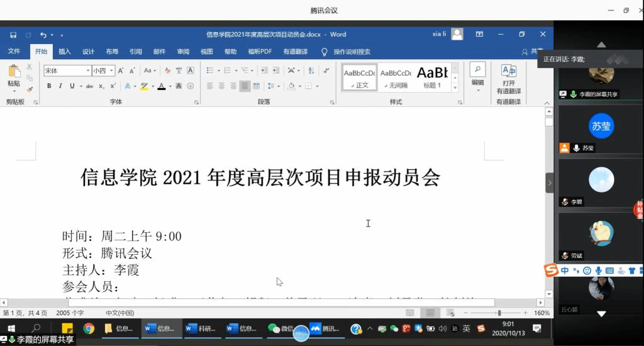This screenshot has width=644, height=346.
Task: Toggle the Justify alignment button
Action: coord(245,86)
